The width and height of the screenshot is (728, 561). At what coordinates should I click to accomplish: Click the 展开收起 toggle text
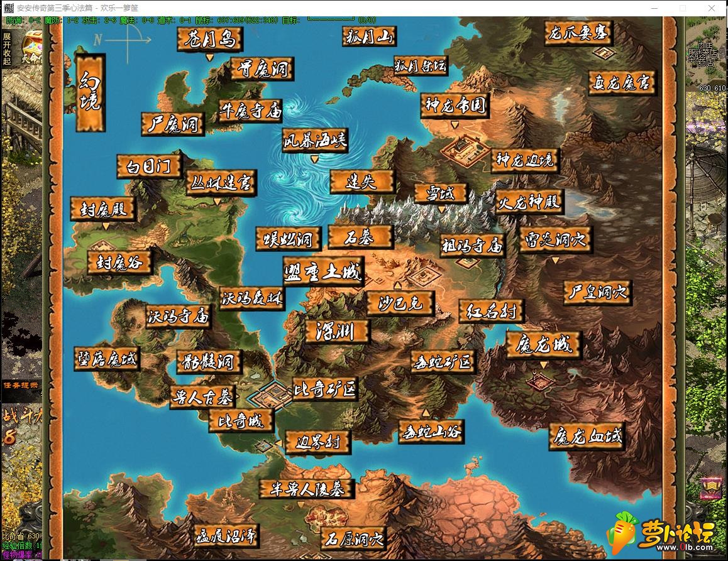coord(6,49)
